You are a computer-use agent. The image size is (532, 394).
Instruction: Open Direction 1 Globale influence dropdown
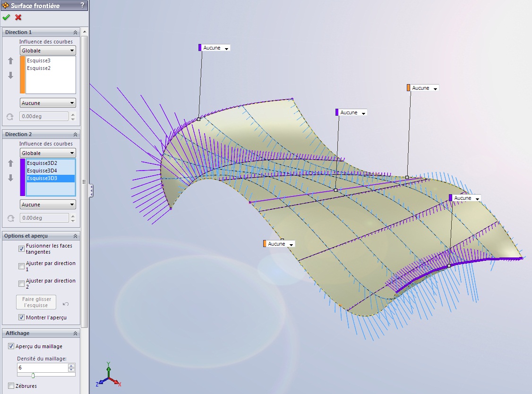(x=48, y=51)
